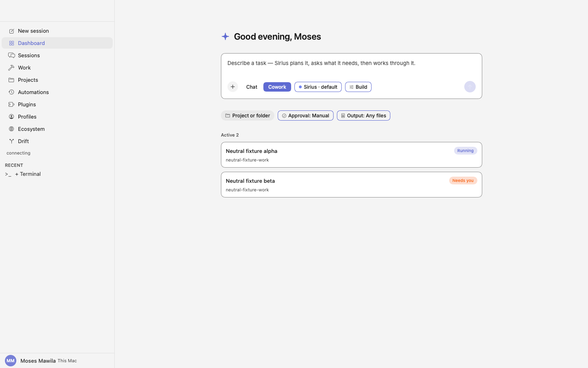Change the Output: Any files setting
588x368 pixels.
(363, 116)
